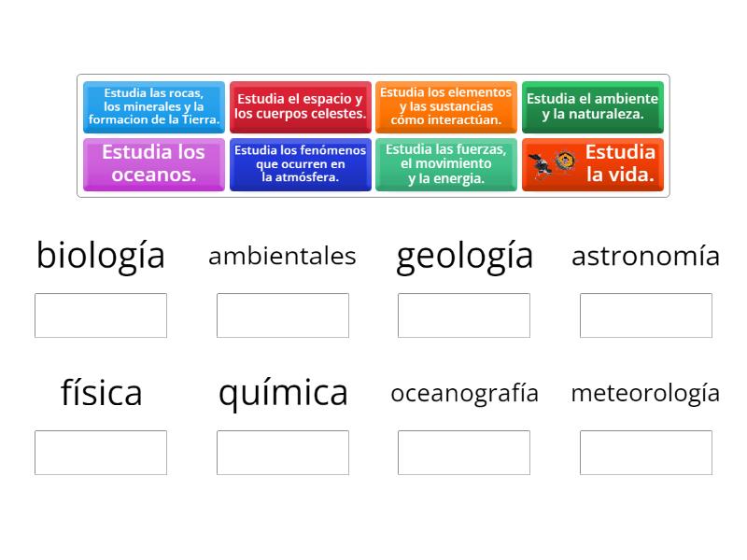Click the word 'geología'
This screenshot has width=747, height=560.
pos(464,255)
